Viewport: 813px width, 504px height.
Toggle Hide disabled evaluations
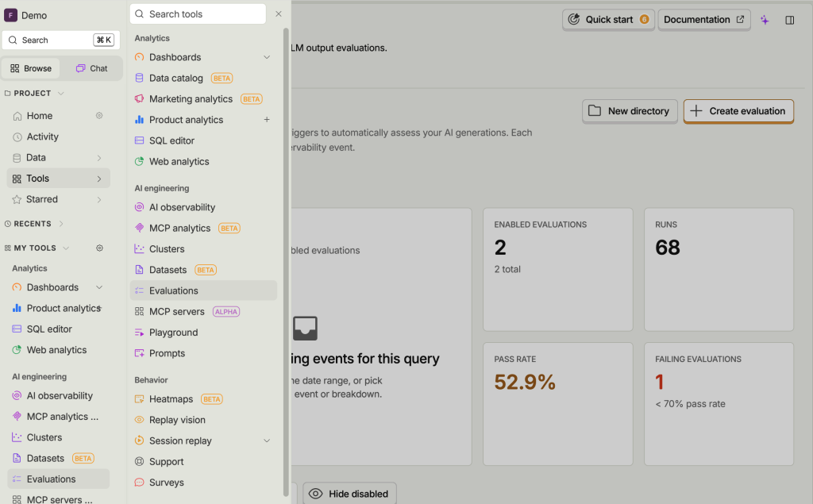coord(349,494)
